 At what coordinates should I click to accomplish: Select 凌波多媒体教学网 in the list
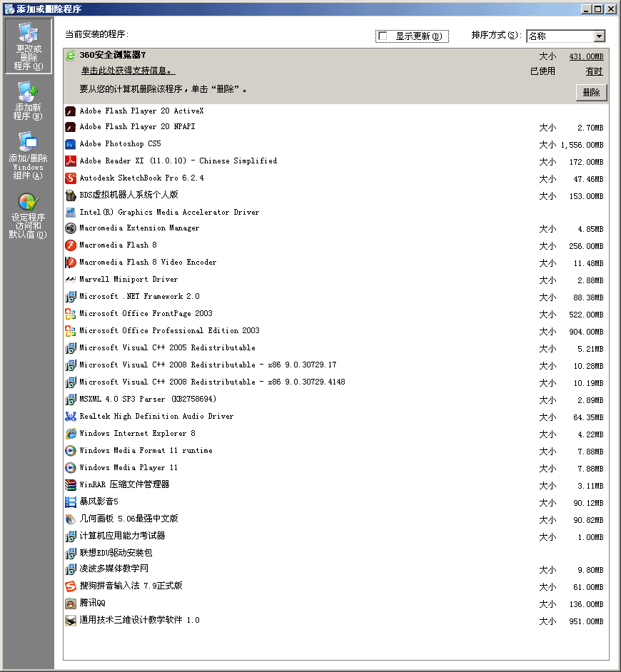335,569
